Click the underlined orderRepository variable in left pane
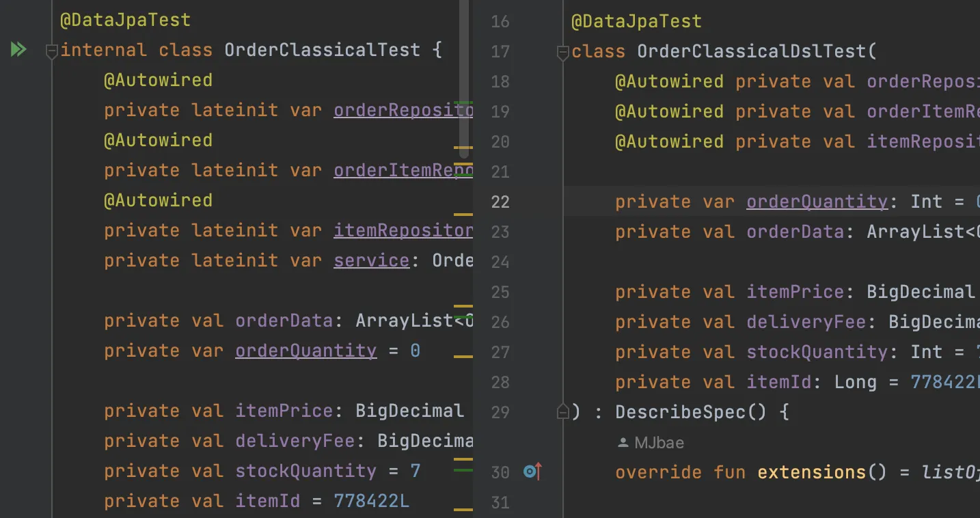Screen dimensions: 980x518 click(x=403, y=110)
